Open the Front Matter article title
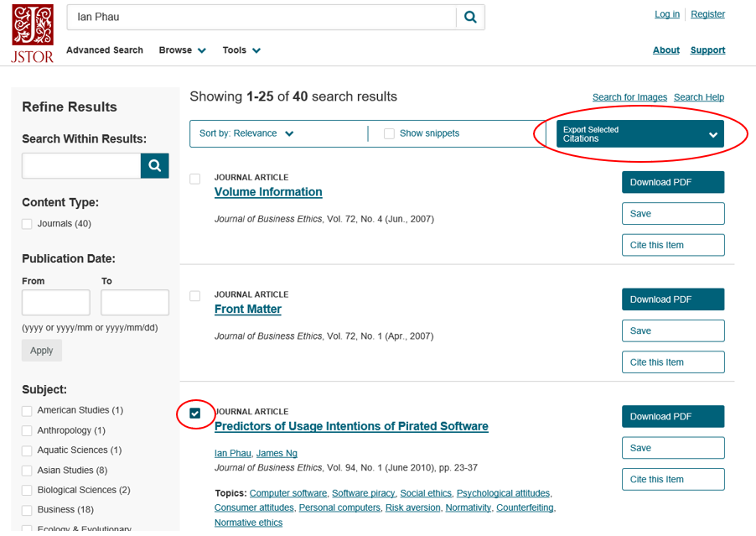This screenshot has width=756, height=536. click(x=248, y=310)
